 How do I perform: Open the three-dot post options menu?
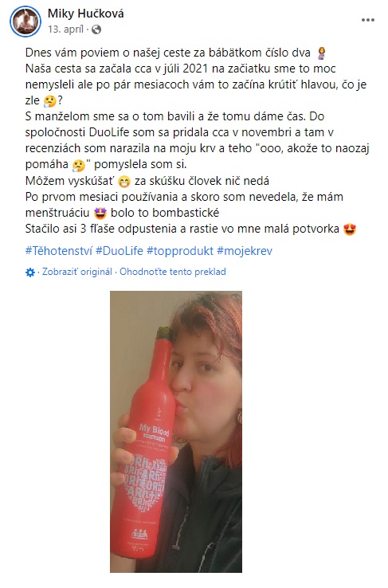point(368,20)
